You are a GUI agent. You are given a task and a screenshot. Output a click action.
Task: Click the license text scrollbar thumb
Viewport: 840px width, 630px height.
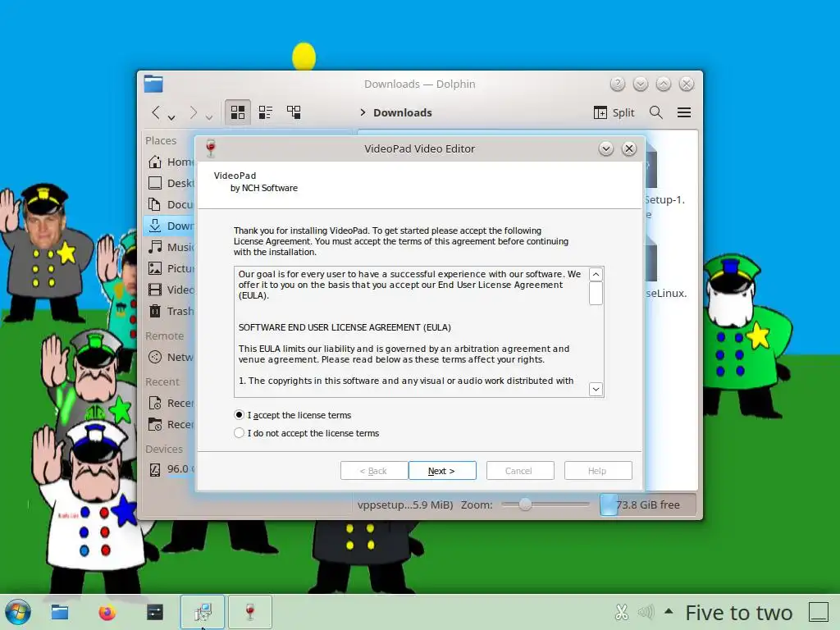(596, 293)
